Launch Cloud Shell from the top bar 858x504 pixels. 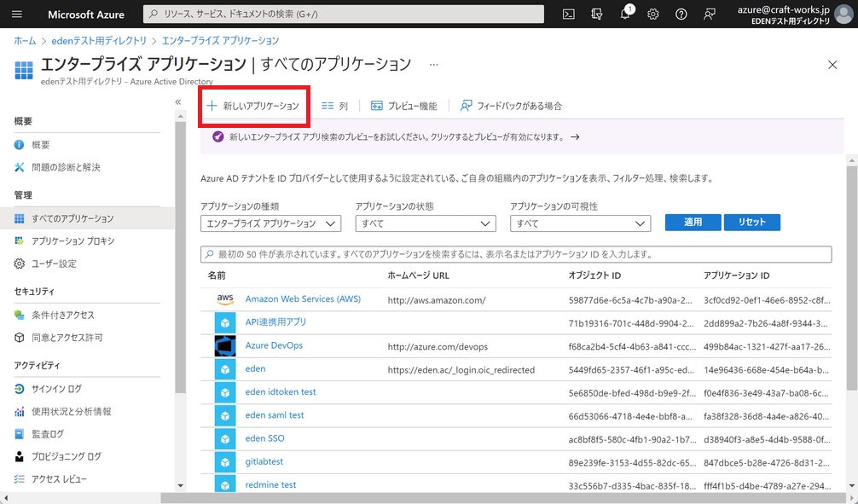pos(569,14)
